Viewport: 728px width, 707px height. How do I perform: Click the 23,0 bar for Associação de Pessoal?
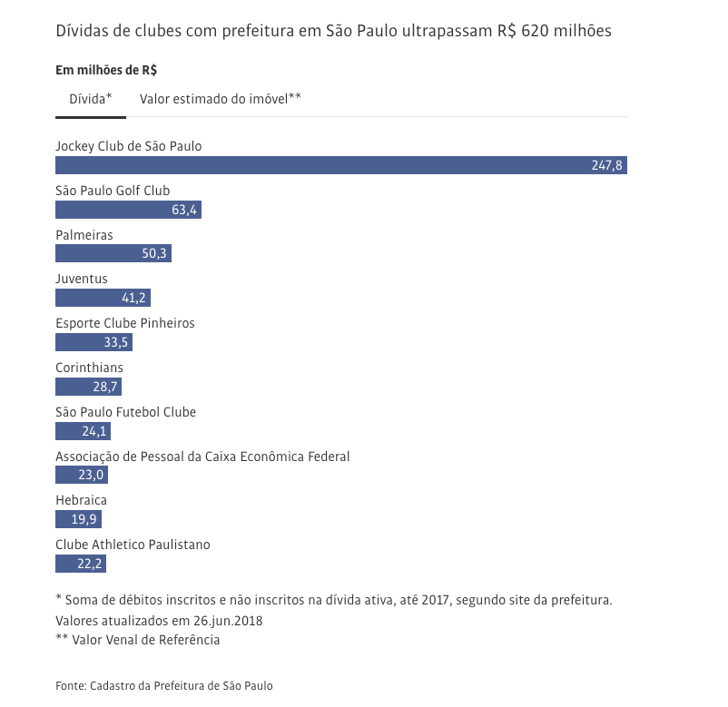click(82, 475)
